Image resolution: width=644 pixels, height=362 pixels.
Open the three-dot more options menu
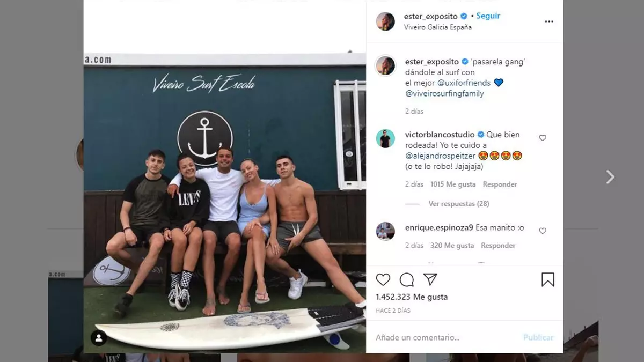[548, 21]
